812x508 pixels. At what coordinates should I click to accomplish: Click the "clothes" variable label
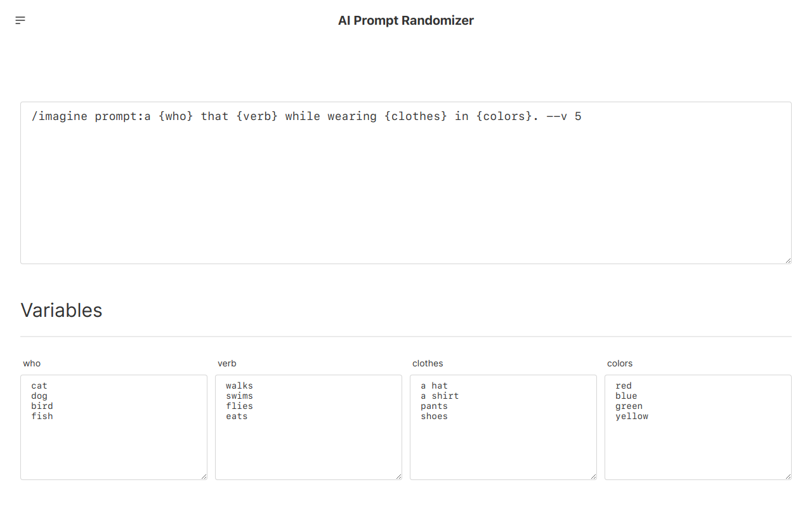pos(428,363)
